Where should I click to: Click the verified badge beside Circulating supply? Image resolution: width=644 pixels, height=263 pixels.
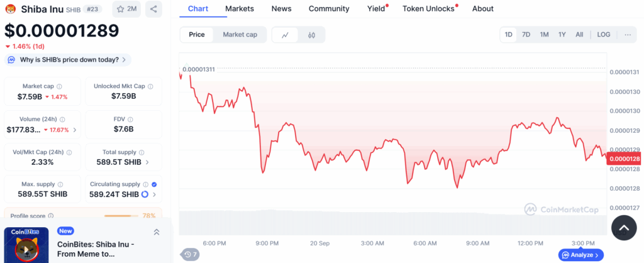tap(154, 184)
